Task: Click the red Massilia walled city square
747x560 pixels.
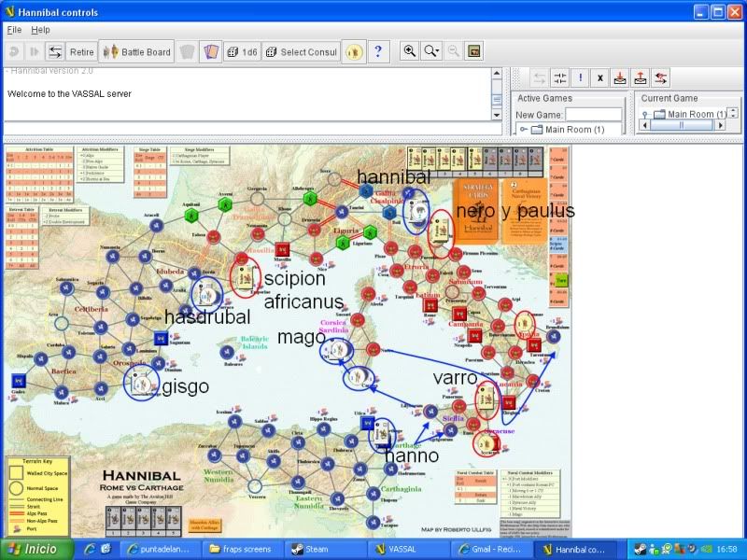Action: point(282,249)
